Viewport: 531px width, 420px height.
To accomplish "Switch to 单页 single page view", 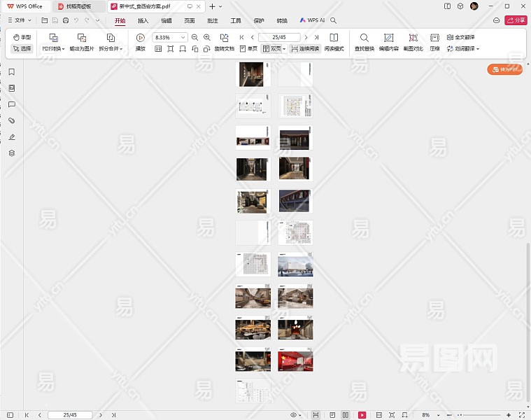I will [x=248, y=49].
